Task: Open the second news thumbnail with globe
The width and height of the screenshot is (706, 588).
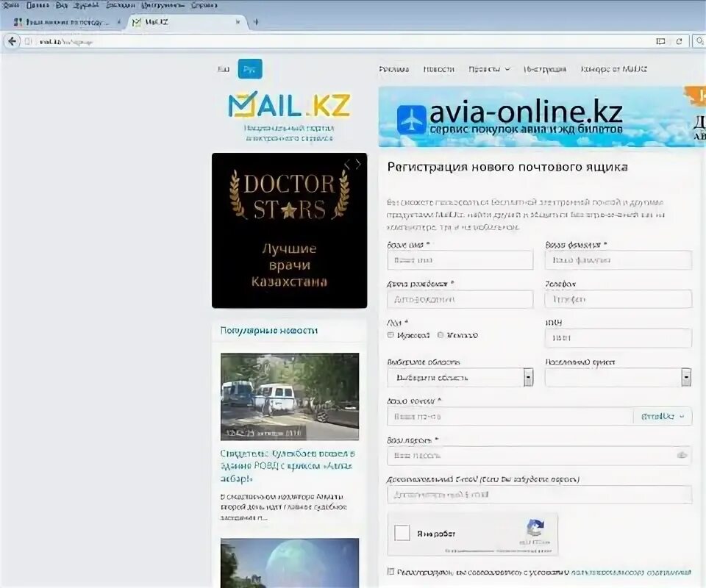Action: point(290,563)
